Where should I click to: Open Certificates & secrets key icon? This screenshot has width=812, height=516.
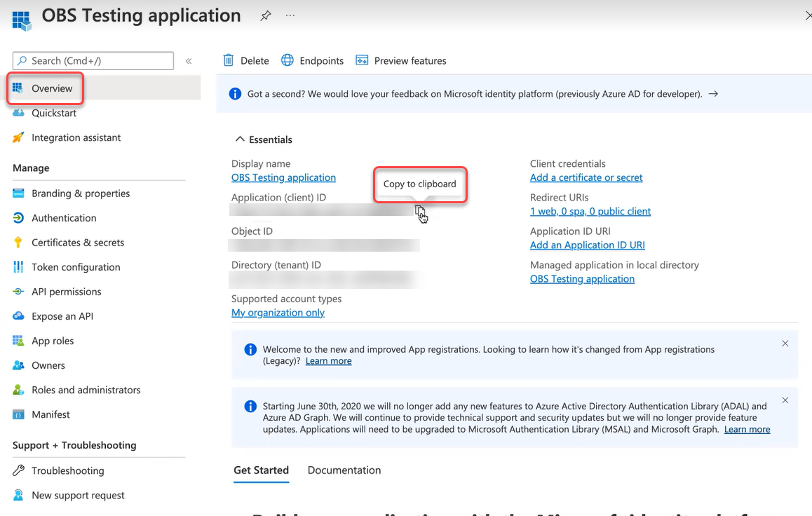coord(18,243)
